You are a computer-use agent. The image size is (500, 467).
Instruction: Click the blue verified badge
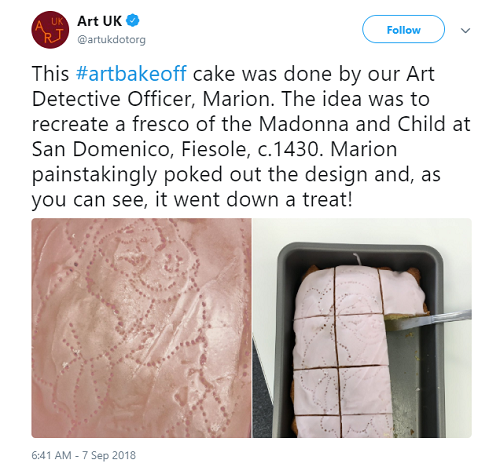pos(133,20)
